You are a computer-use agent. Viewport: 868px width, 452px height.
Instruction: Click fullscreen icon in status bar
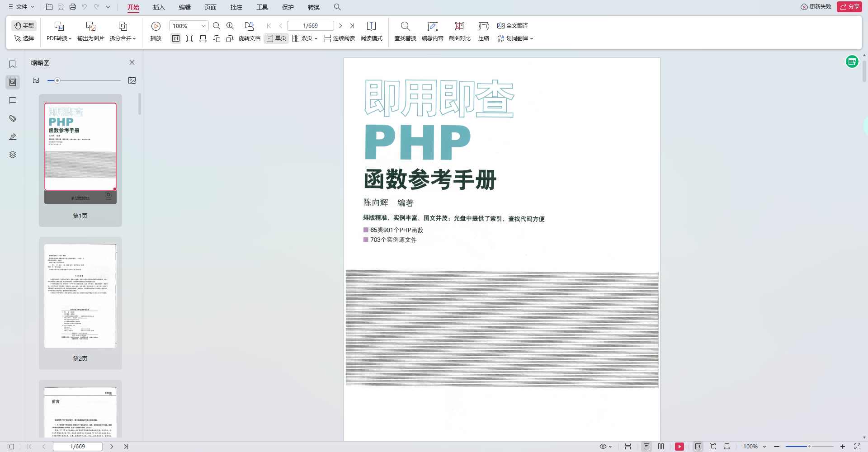click(x=857, y=447)
